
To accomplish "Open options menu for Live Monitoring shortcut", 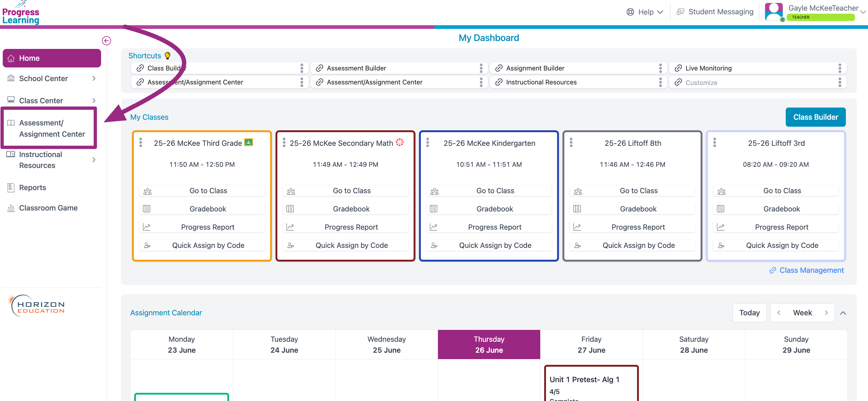I will (839, 68).
